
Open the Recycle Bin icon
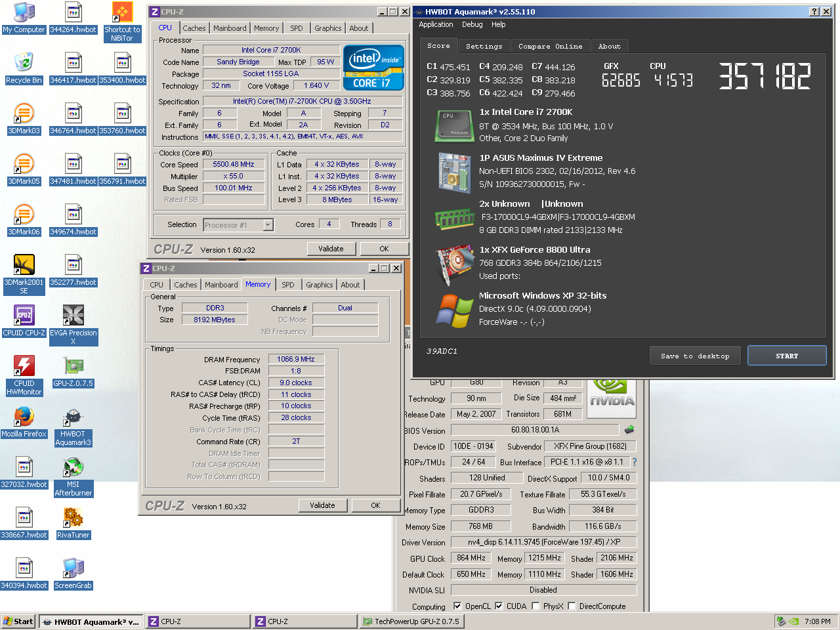[x=24, y=68]
